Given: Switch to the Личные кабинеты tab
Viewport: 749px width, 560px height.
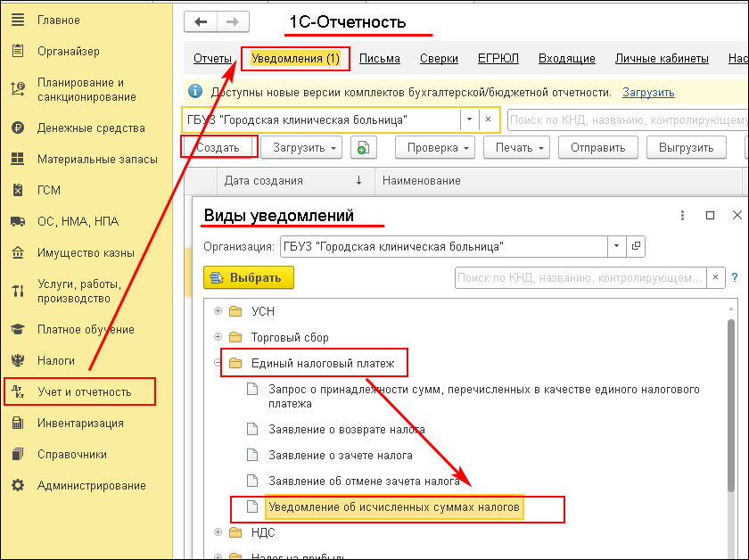Looking at the screenshot, I should 662,58.
